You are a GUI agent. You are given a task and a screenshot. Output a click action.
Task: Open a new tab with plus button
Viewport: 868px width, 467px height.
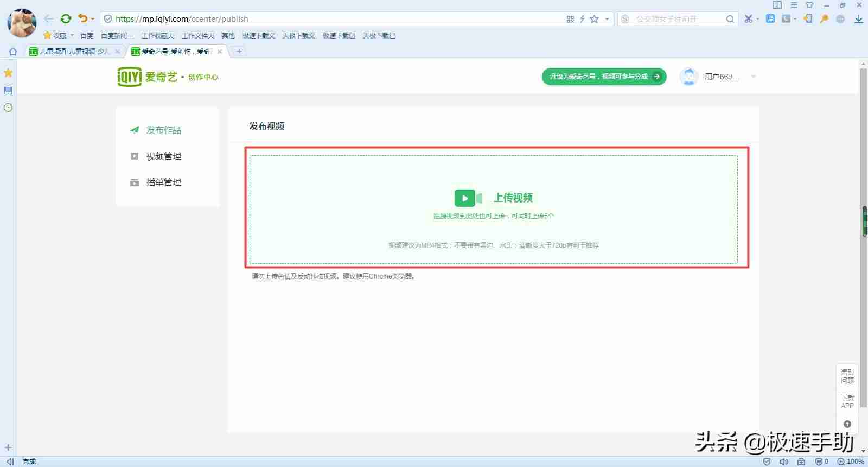(x=239, y=51)
